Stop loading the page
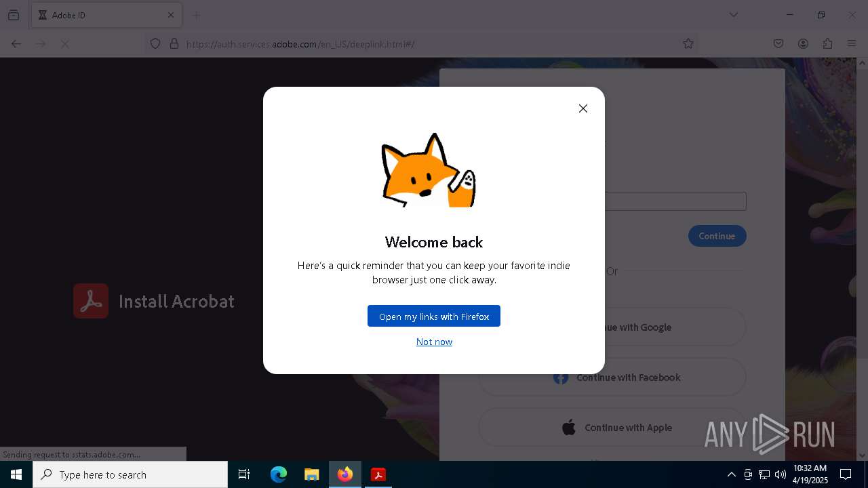Image resolution: width=868 pixels, height=488 pixels. click(x=65, y=43)
